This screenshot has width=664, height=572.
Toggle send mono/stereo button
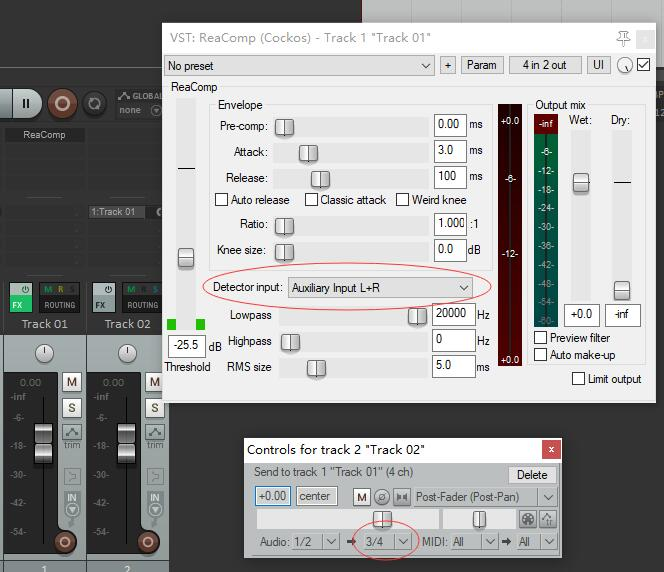pyautogui.click(x=401, y=497)
